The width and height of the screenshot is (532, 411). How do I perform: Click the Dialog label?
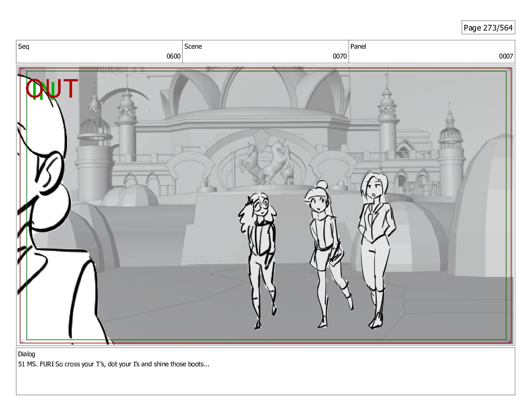coord(27,354)
